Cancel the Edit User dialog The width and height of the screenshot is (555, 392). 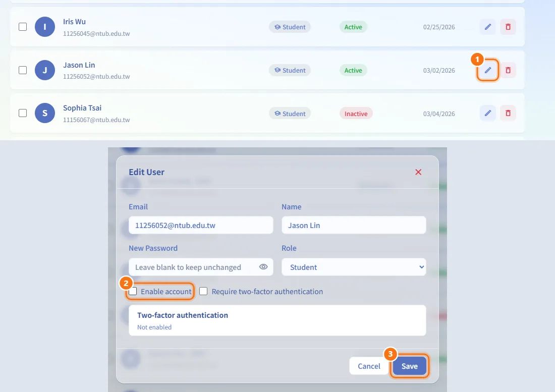[x=369, y=366]
